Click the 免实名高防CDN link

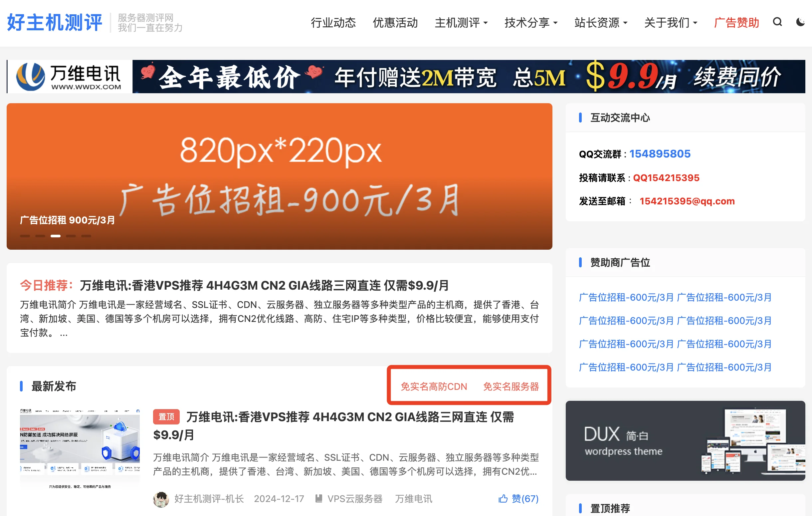(434, 387)
